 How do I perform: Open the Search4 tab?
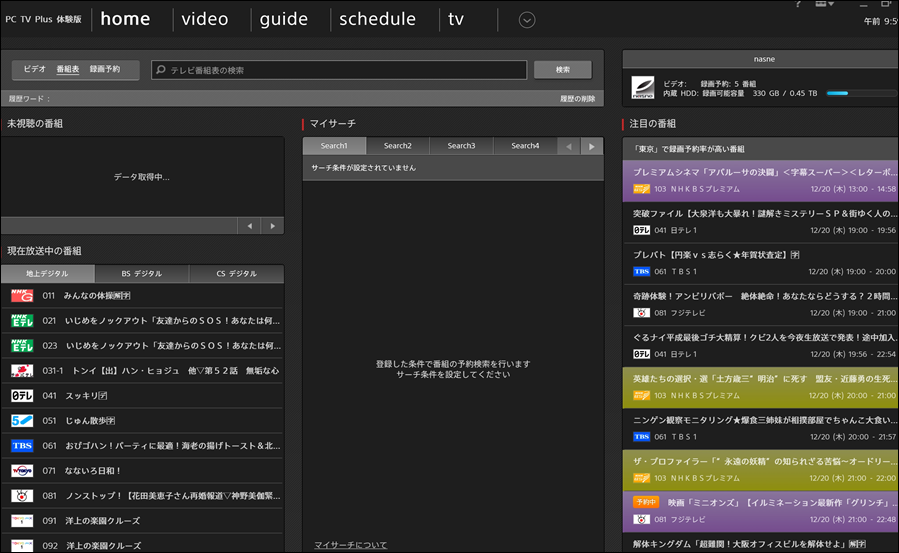525,146
